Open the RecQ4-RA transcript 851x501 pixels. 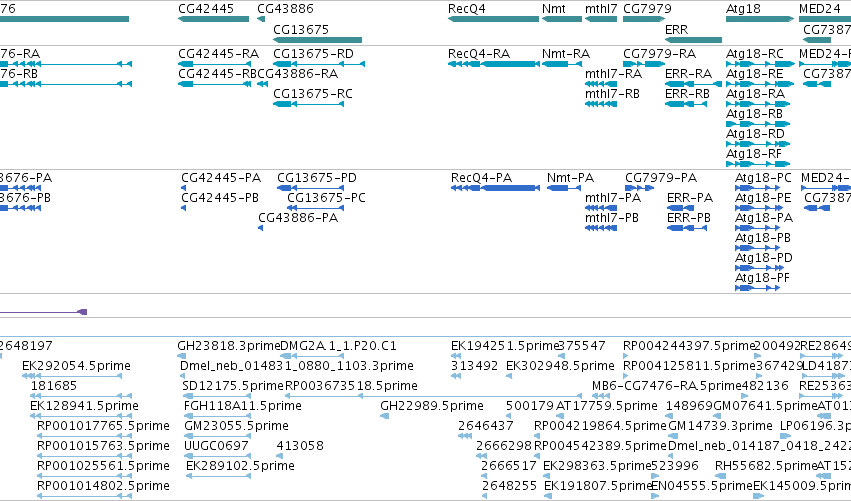click(x=479, y=54)
